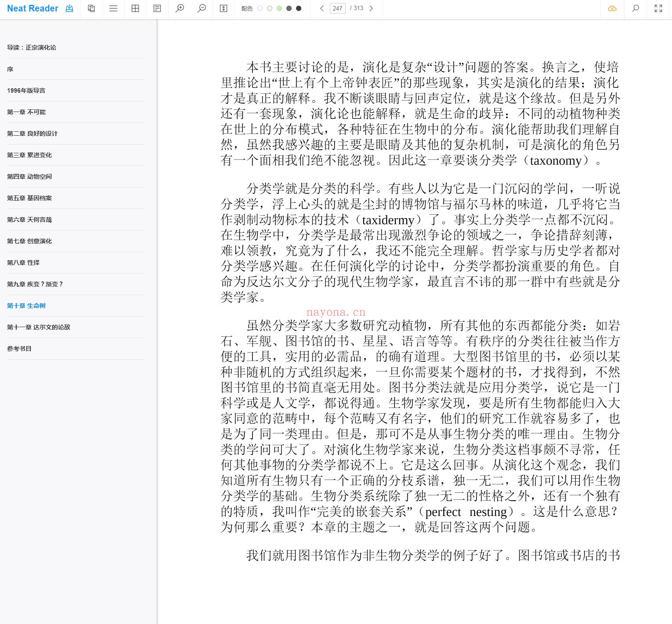Viewport: 672px width, 624px height.
Task: Select the green color theme swatch
Action: pyautogui.click(x=279, y=8)
